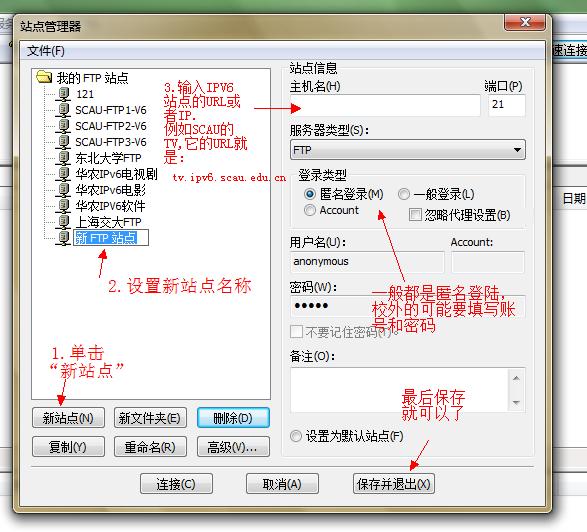Open the 文件(F) menu
Image resolution: width=587 pixels, height=532 pixels.
click(x=46, y=51)
